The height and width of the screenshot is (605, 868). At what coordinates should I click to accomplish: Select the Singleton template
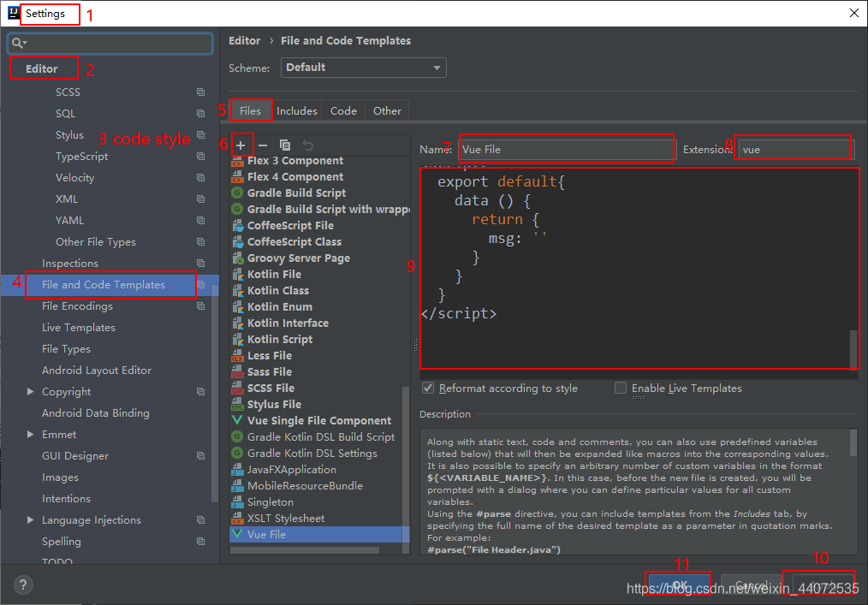(x=271, y=502)
